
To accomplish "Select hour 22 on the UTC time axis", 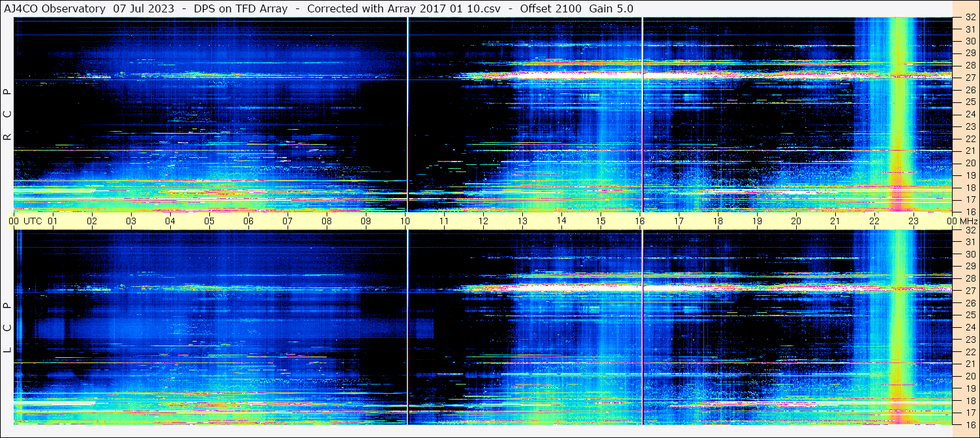I will [x=874, y=221].
